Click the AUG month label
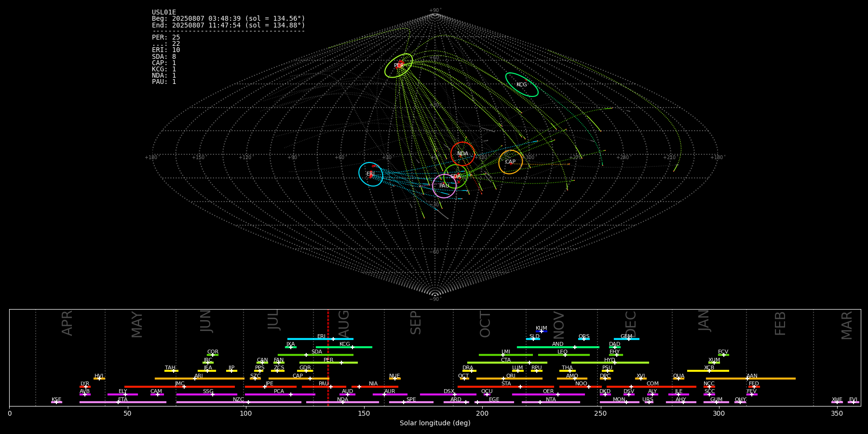 [x=344, y=323]
